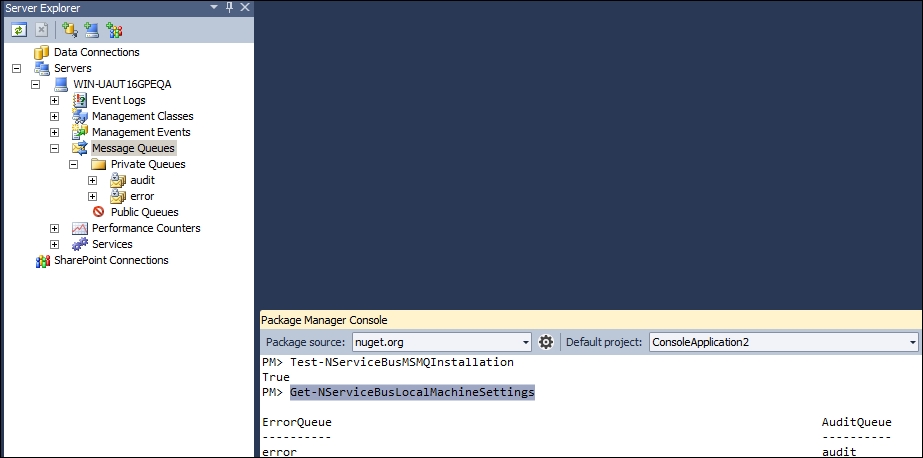Select the Data Connections cylinder icon

pyautogui.click(x=41, y=52)
